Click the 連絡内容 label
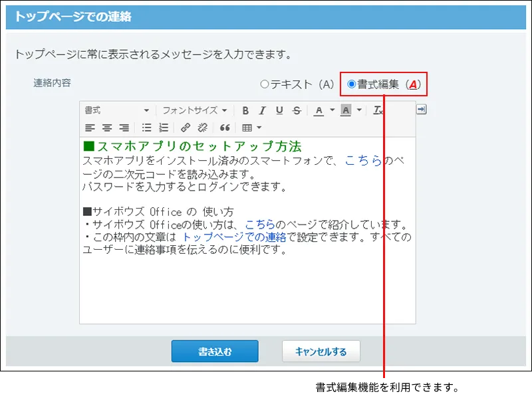532x398 pixels. point(52,82)
